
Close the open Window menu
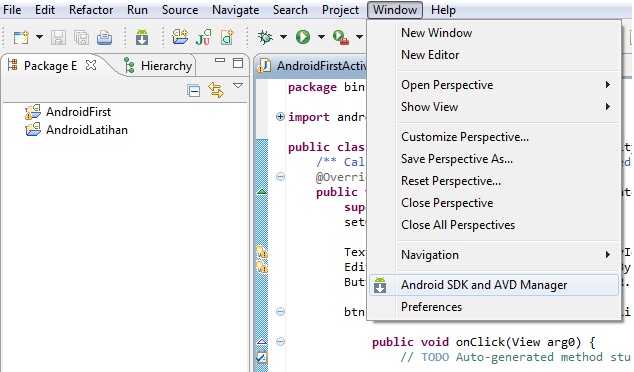[395, 10]
